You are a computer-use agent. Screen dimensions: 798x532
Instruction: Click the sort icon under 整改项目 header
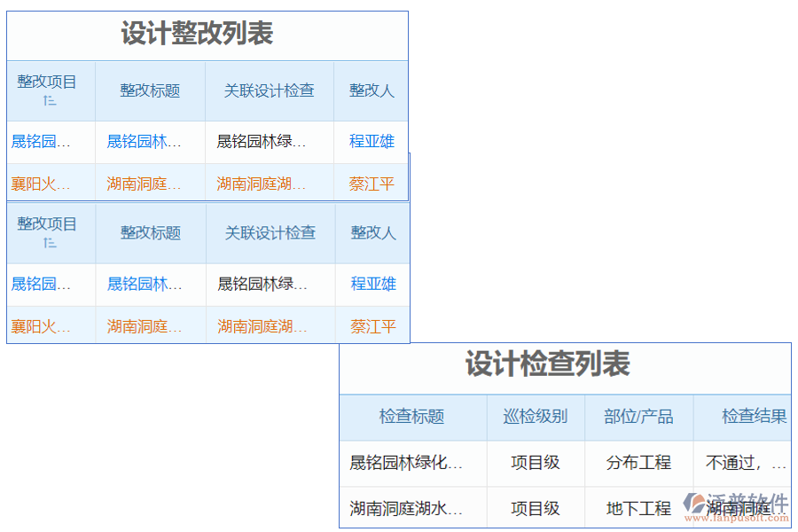[x=51, y=100]
